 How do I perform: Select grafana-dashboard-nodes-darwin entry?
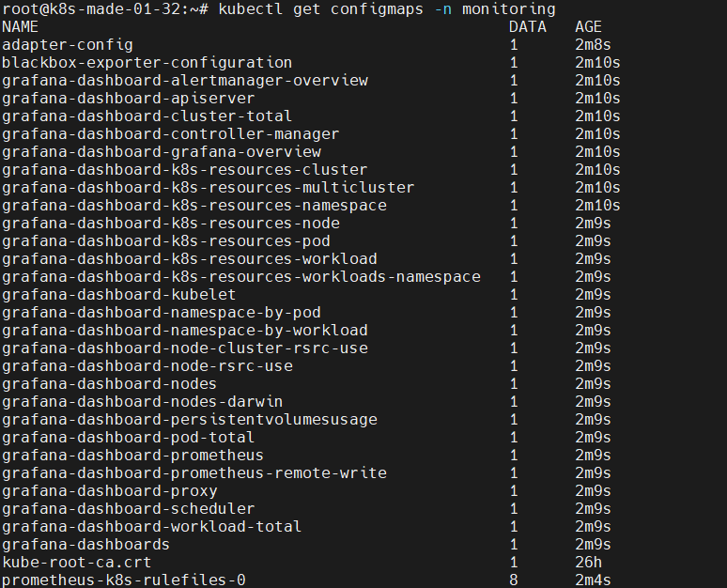[143, 402]
